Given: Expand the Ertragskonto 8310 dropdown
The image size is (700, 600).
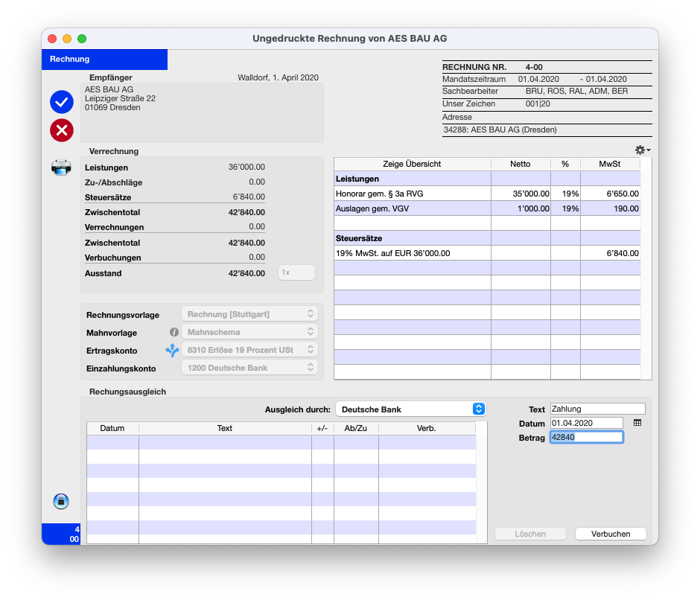Looking at the screenshot, I should [x=249, y=350].
